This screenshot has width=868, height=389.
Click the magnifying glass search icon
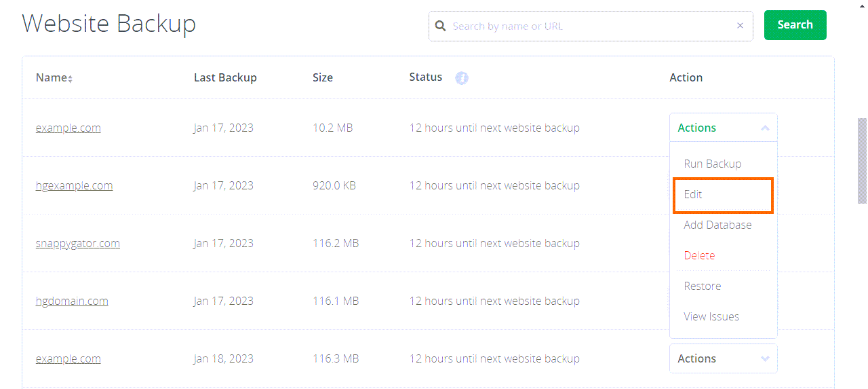[440, 26]
